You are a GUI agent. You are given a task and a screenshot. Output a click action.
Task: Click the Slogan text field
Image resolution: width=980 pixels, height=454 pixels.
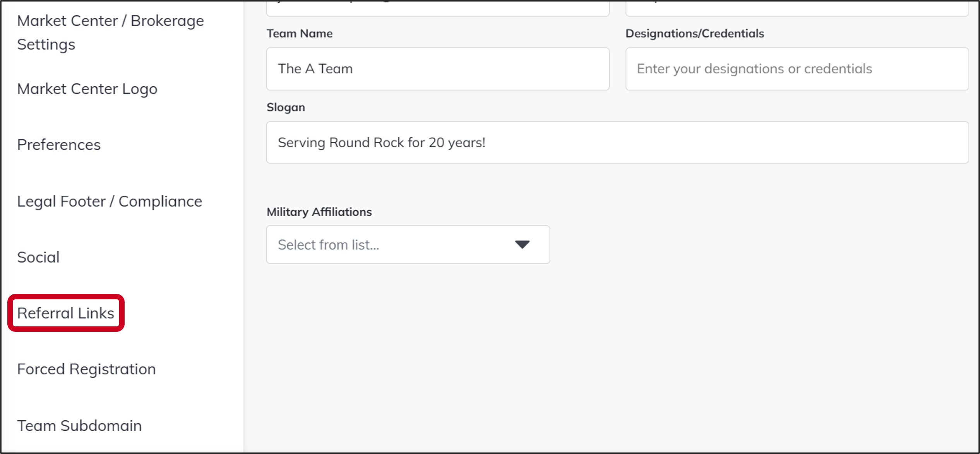pos(617,142)
